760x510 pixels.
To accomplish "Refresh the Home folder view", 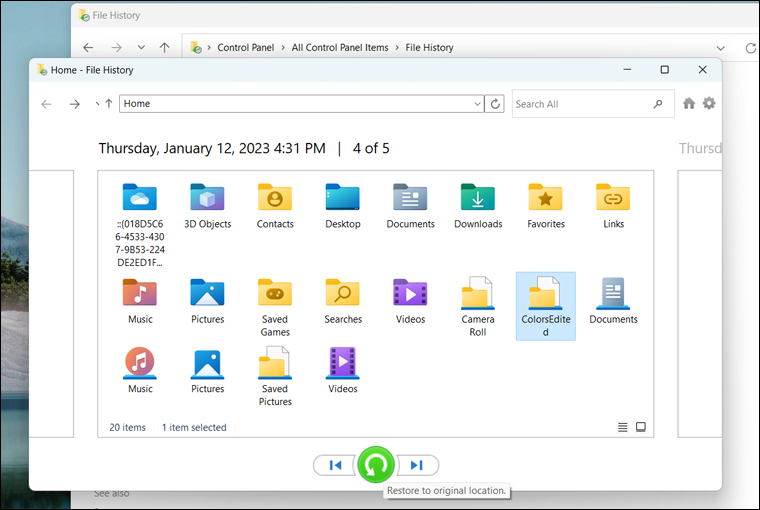I will click(494, 103).
